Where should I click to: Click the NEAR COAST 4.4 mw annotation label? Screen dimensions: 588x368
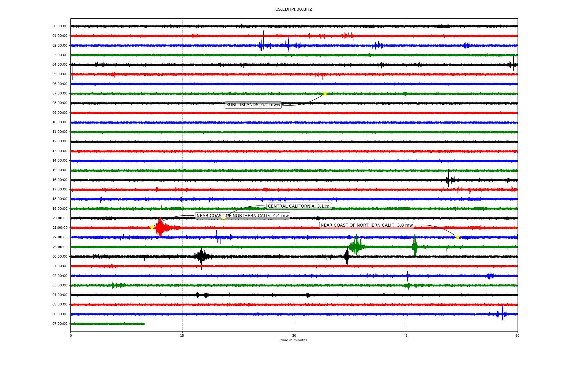[x=243, y=216]
